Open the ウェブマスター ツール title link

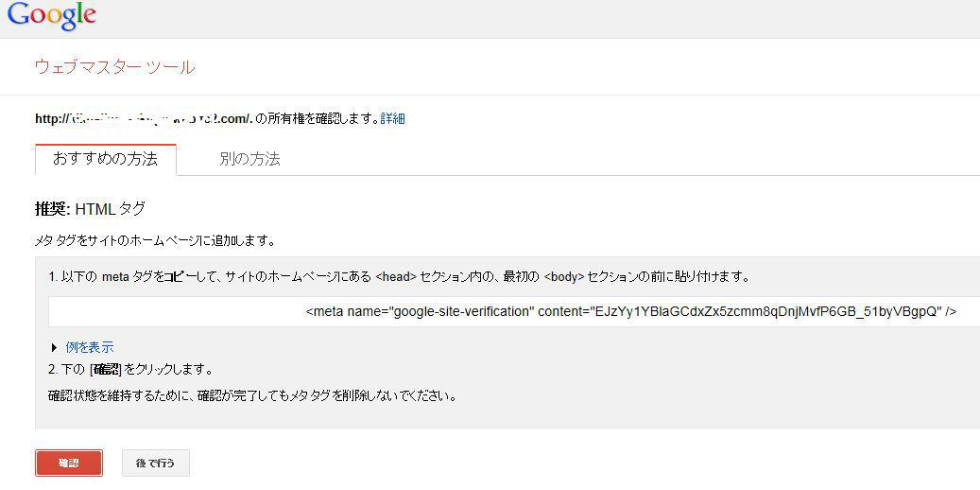pyautogui.click(x=114, y=67)
